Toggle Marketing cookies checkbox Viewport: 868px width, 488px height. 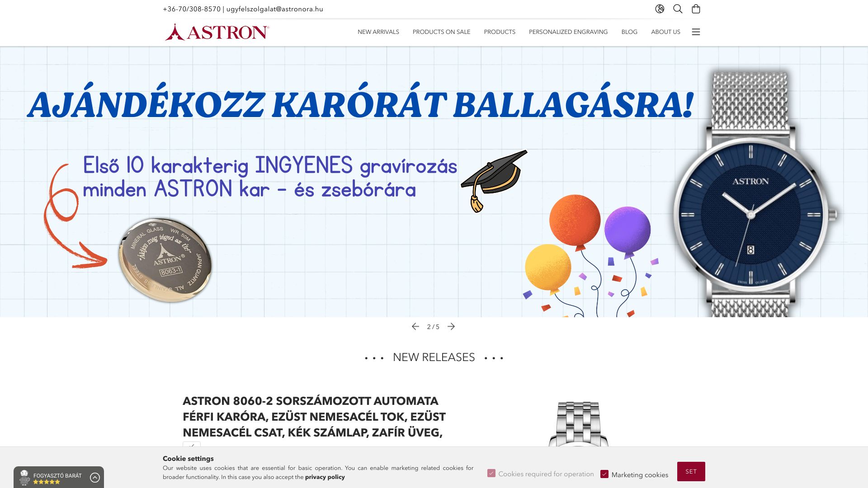(604, 474)
